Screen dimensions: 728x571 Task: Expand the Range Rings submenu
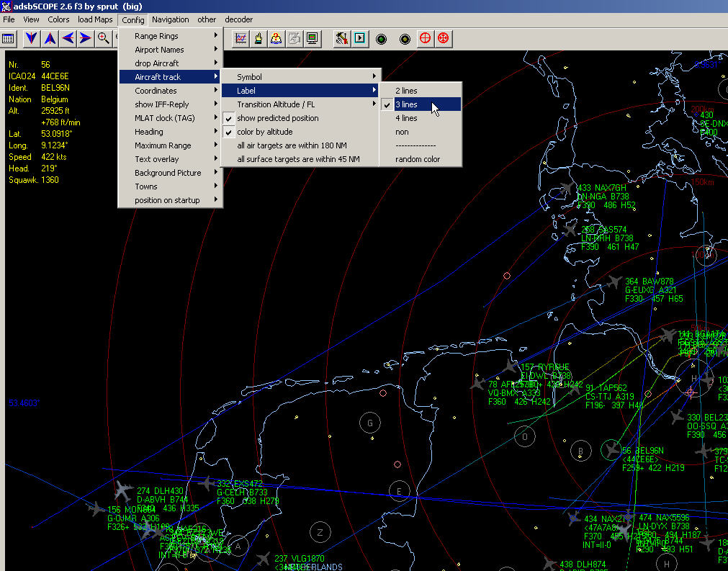[171, 36]
